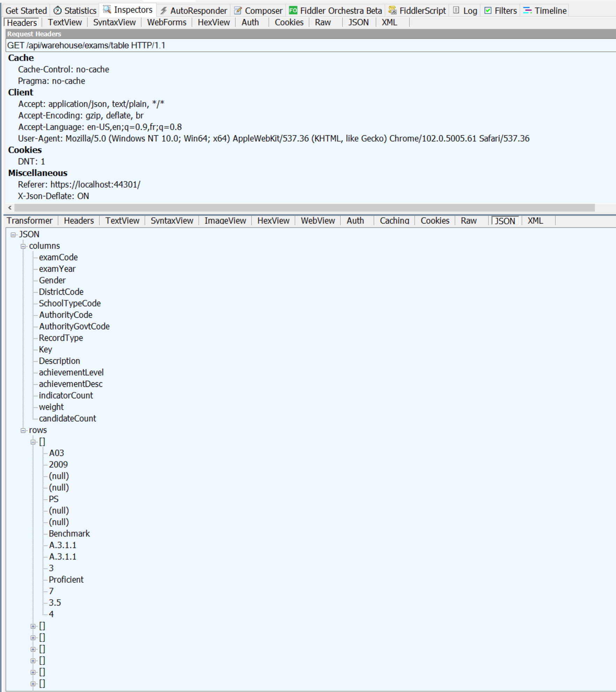Image resolution: width=616 pixels, height=692 pixels.
Task: Toggle the Filters checkbox icon
Action: point(488,10)
